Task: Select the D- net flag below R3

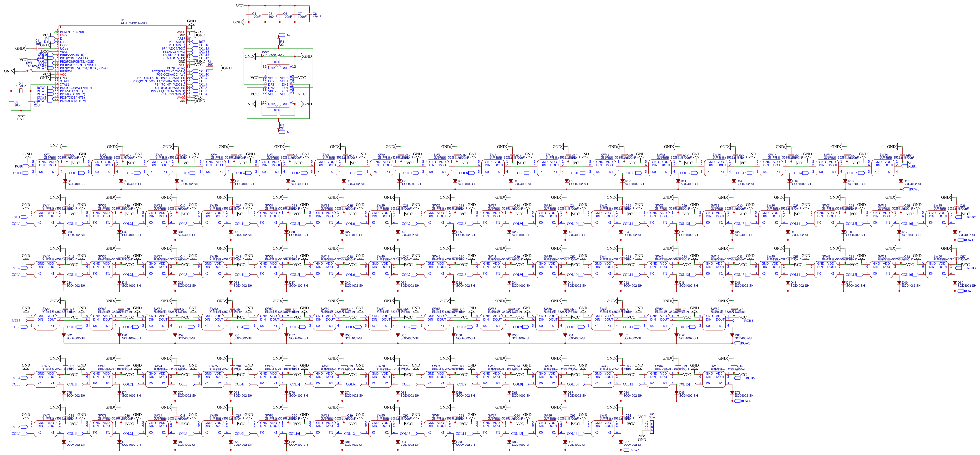Action: coord(282,132)
